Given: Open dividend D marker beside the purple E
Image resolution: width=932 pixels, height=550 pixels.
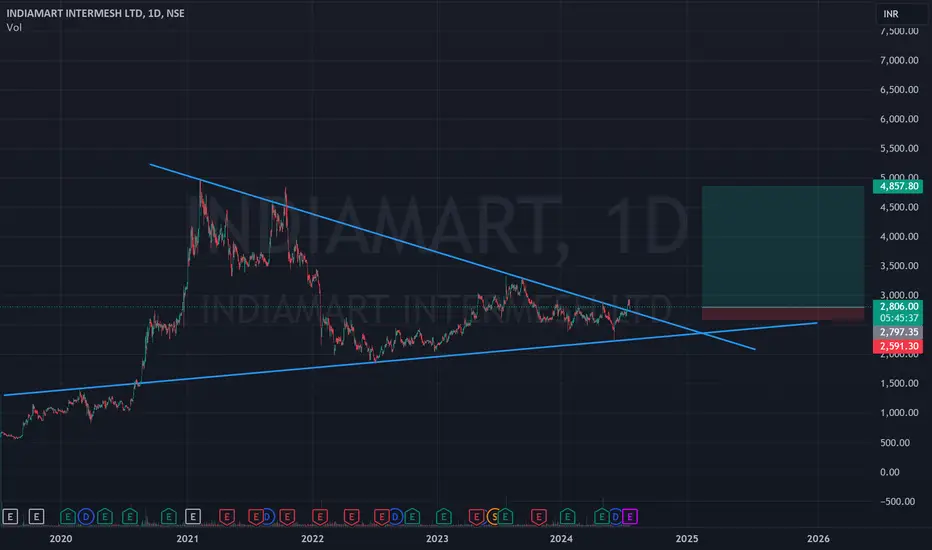Looking at the screenshot, I should point(616,517).
